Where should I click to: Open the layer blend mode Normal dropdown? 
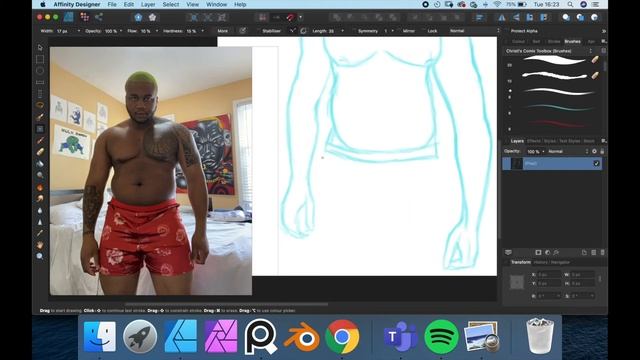(x=568, y=151)
